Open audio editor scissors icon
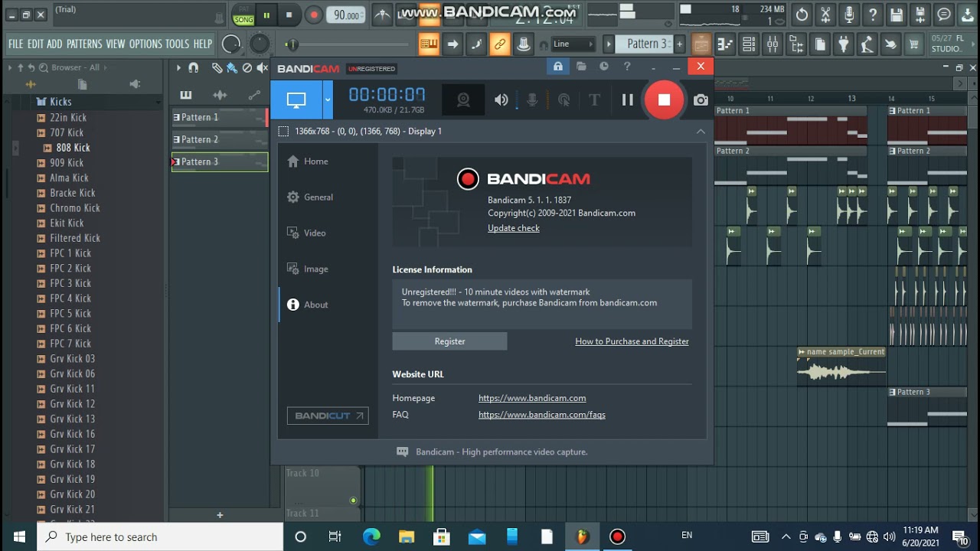 [825, 15]
